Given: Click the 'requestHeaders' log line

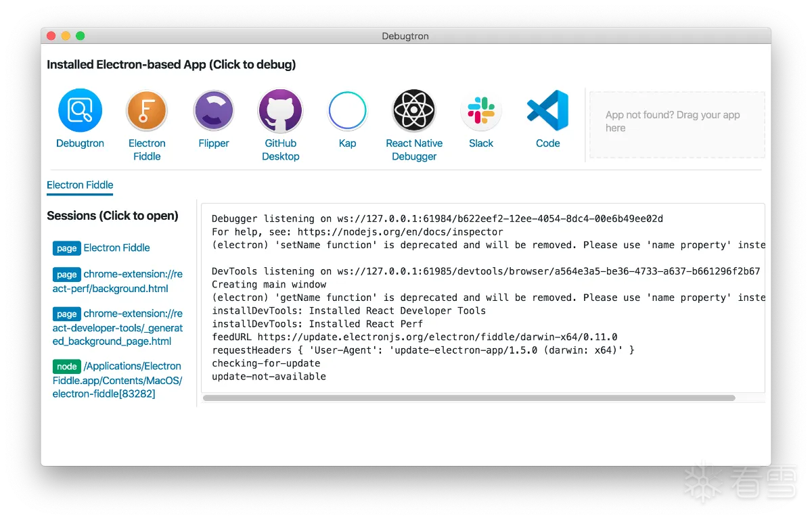Looking at the screenshot, I should [x=423, y=350].
